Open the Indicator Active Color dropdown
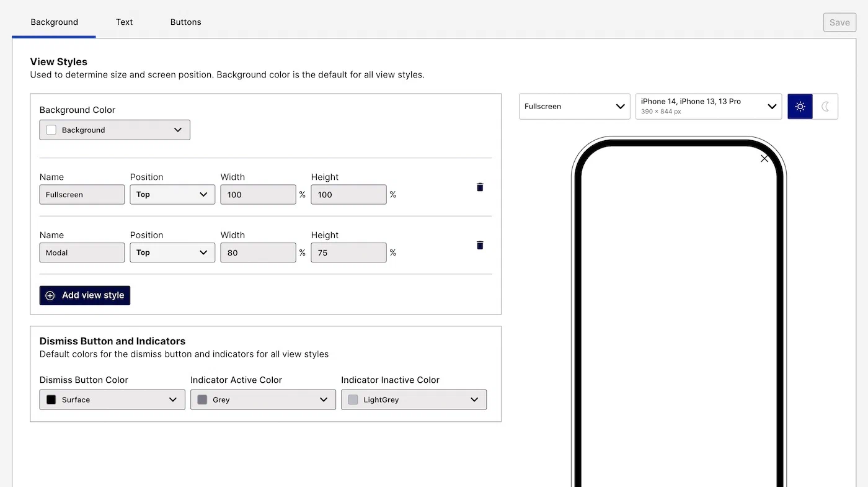868x487 pixels. (x=263, y=400)
